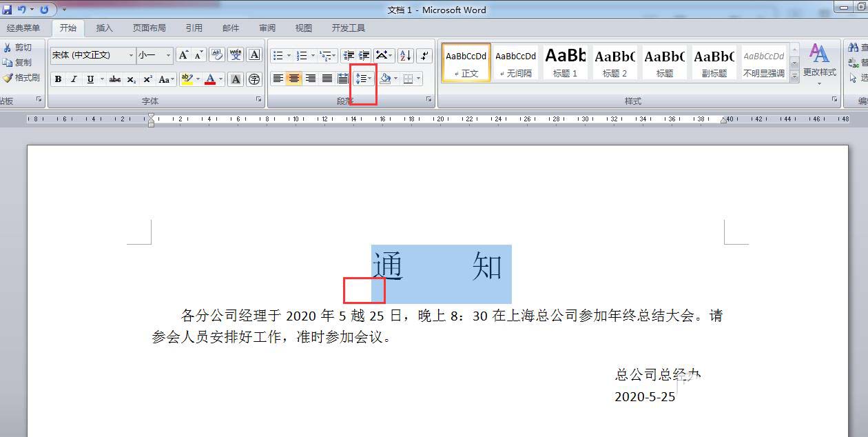Viewport: 868px width, 437px height.
Task: Save the document from the quick access toolbar
Action: 7,10
